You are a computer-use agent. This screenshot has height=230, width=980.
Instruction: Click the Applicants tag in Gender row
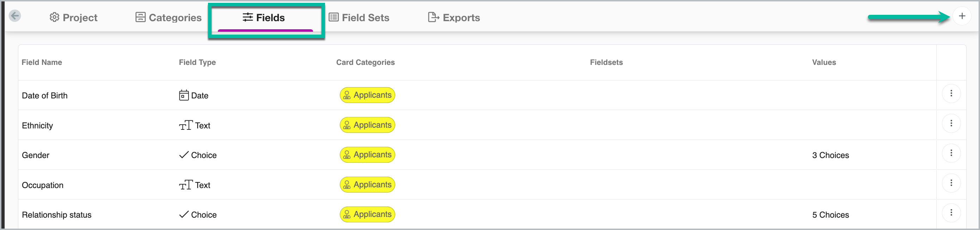tap(367, 155)
